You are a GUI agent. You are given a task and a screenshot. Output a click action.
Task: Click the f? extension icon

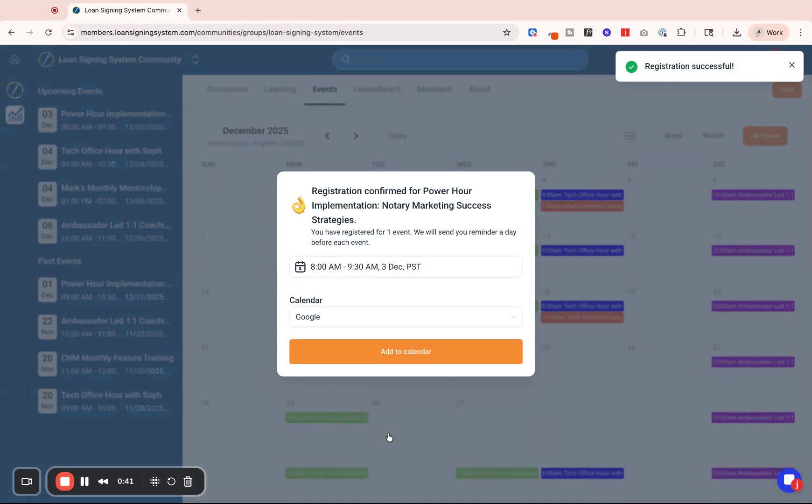click(588, 32)
